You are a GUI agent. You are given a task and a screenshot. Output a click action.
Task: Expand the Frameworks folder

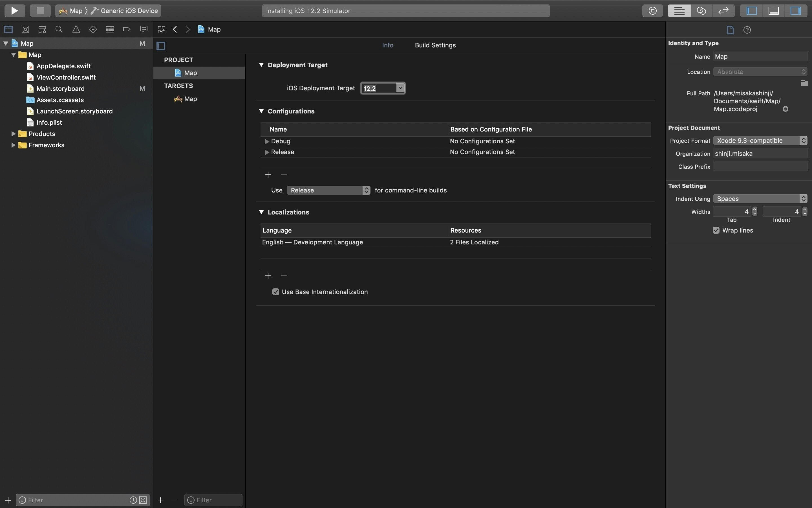13,145
